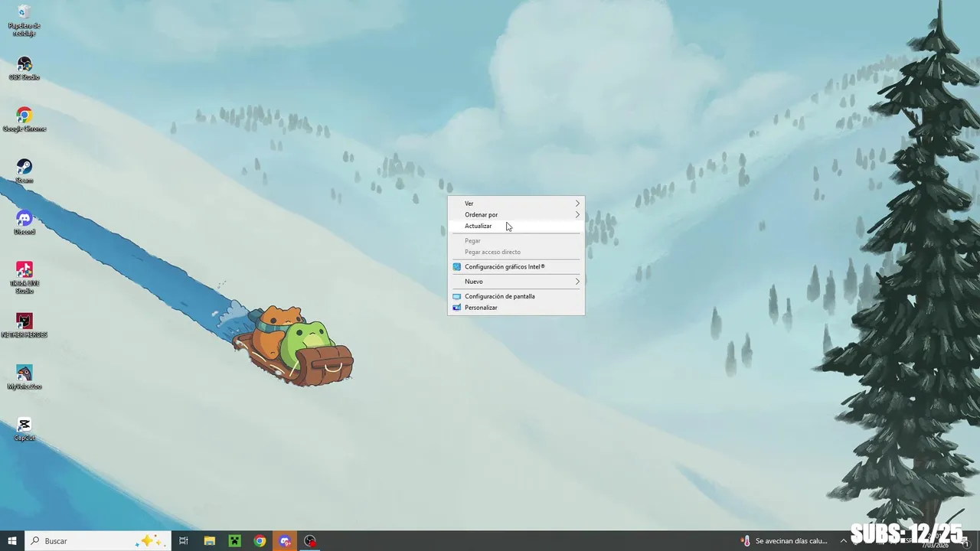This screenshot has height=551, width=980.
Task: Click the grayed Pegar acceso directo entry
Action: click(x=516, y=253)
